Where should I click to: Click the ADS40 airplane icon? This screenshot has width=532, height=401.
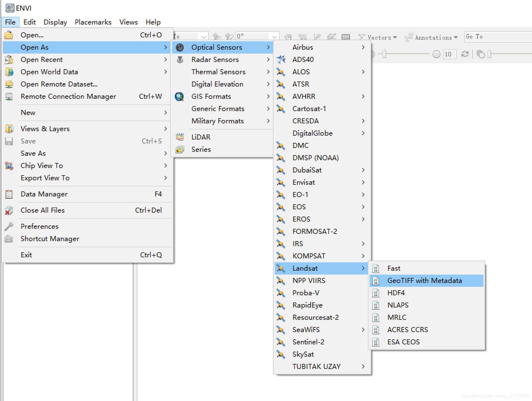281,59
